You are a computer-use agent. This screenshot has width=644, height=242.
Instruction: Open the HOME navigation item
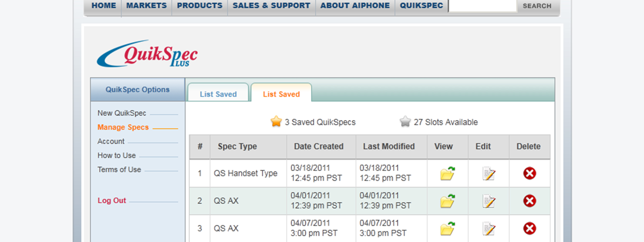(104, 6)
